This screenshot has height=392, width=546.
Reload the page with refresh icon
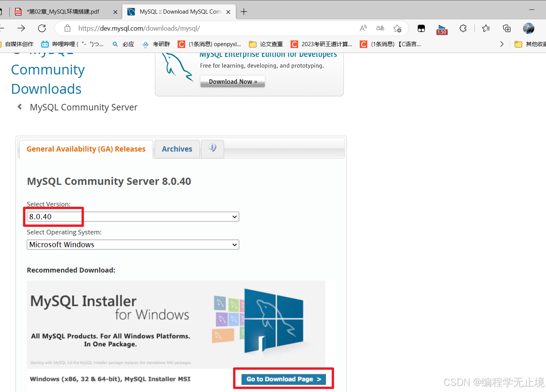click(42, 28)
